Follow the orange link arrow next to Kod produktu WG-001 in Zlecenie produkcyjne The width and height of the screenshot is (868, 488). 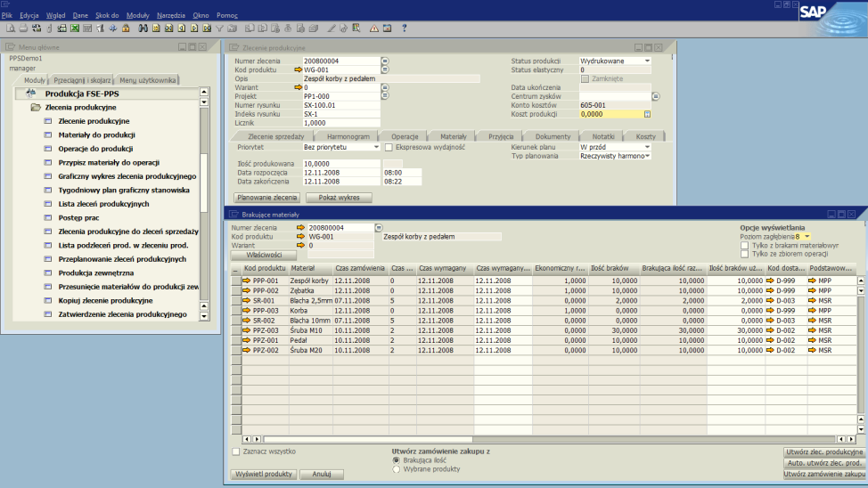299,69
